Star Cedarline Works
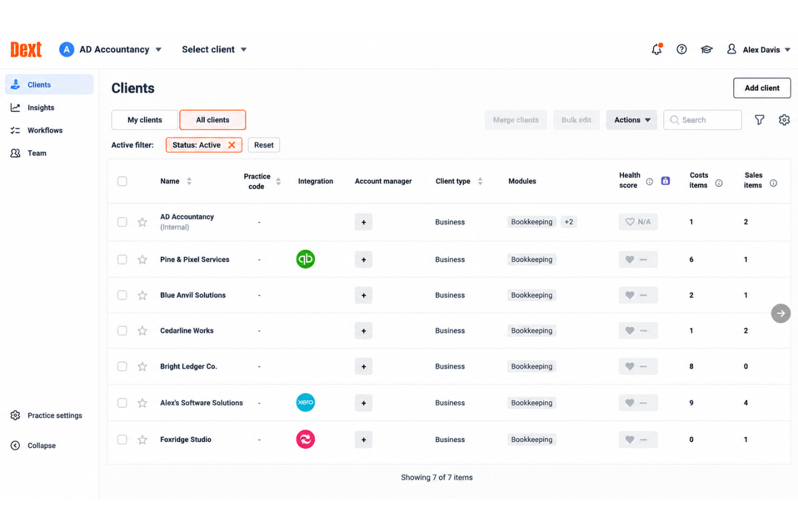 (x=142, y=331)
